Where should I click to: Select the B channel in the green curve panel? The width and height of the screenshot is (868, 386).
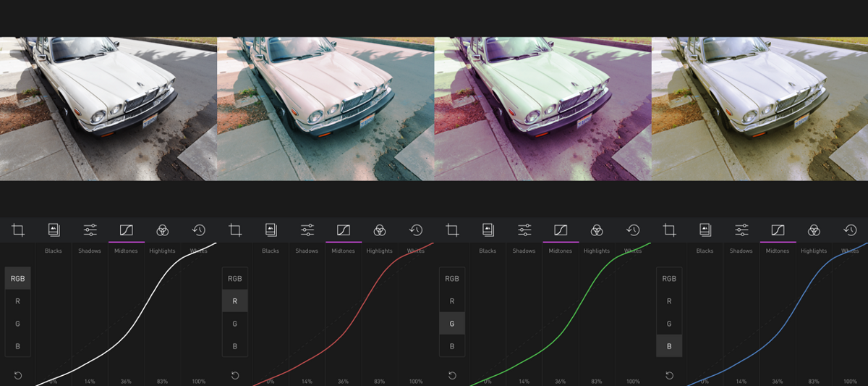click(x=452, y=346)
